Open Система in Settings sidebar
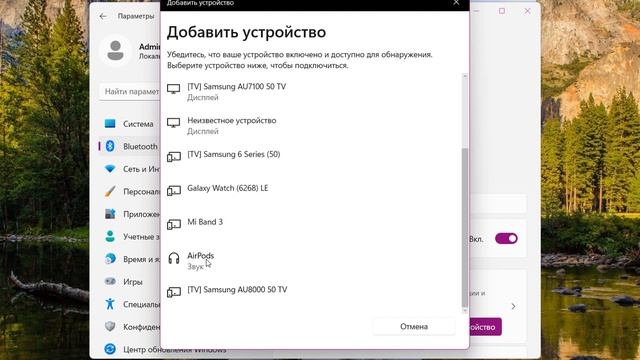Image resolution: width=640 pixels, height=360 pixels. pos(129,124)
